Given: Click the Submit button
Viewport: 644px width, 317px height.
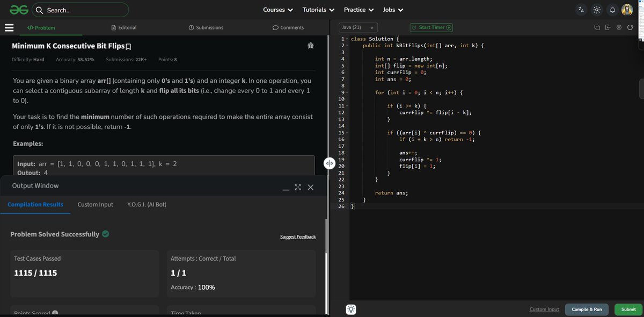Looking at the screenshot, I should pyautogui.click(x=628, y=309).
